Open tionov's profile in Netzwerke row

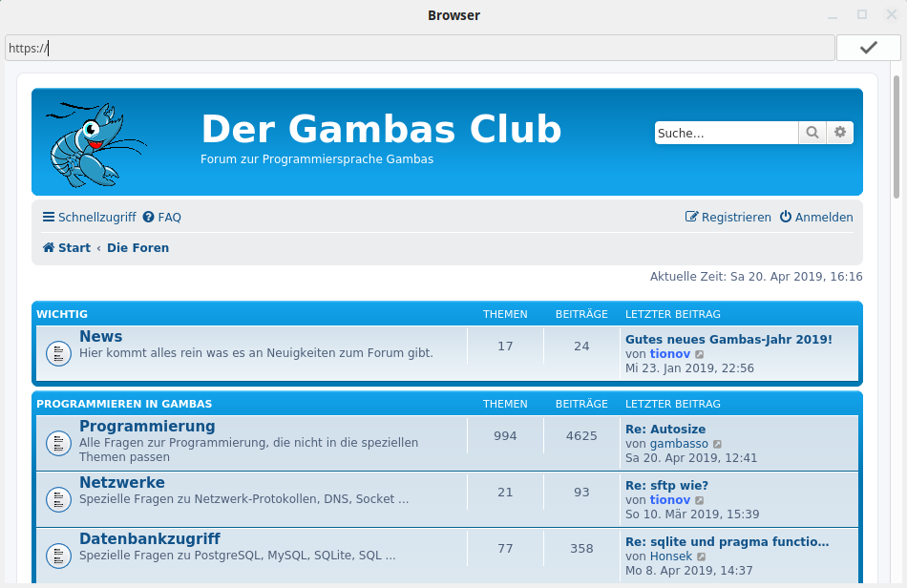(x=670, y=499)
